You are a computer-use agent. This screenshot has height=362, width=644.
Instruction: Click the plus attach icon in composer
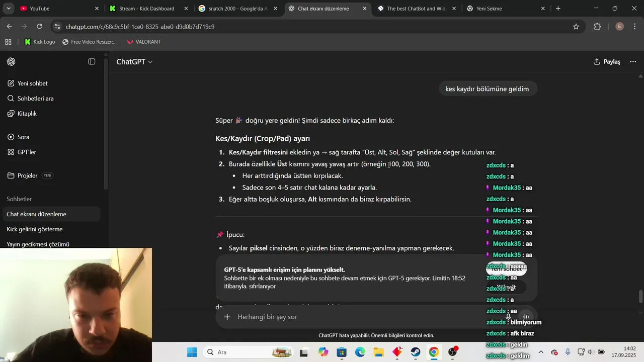(x=227, y=317)
